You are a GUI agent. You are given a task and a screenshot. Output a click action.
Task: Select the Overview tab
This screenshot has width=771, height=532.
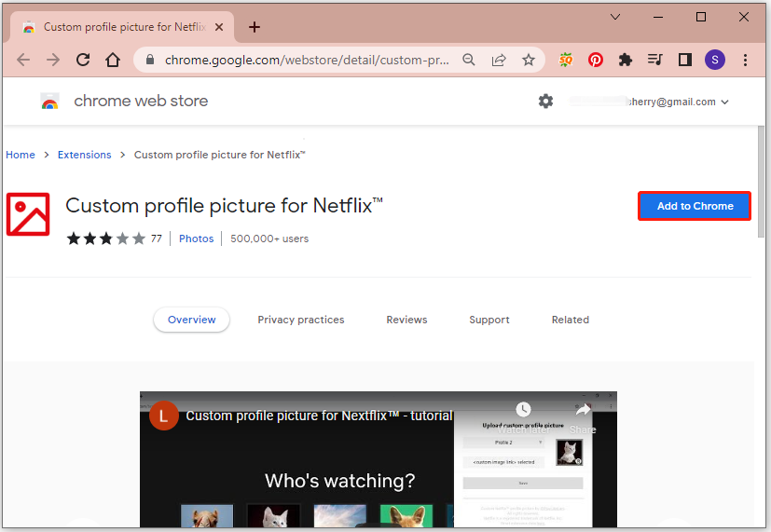pyautogui.click(x=192, y=320)
